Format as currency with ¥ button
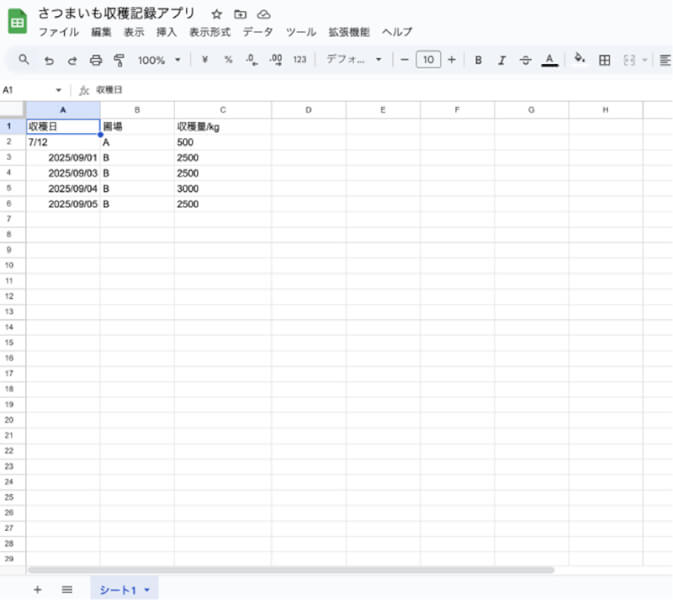The width and height of the screenshot is (673, 600). [205, 60]
